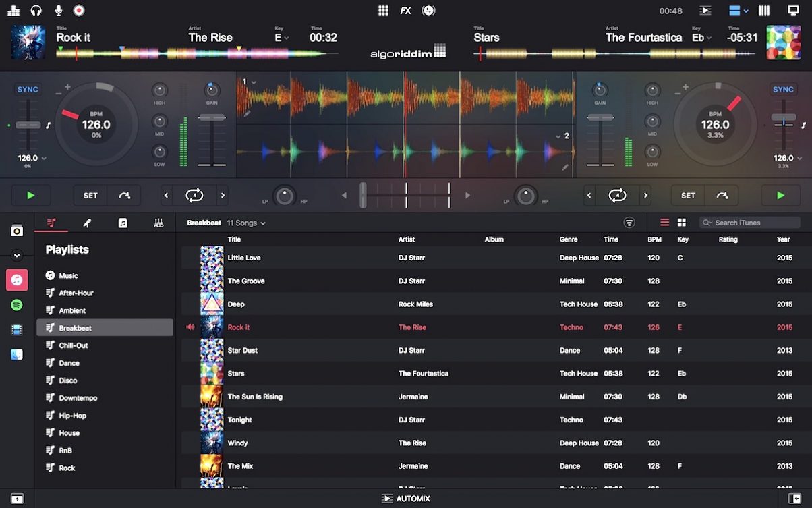Screen dimensions: 812x508
Task: Open the mixer EQ panel top left
Action: pos(15,10)
